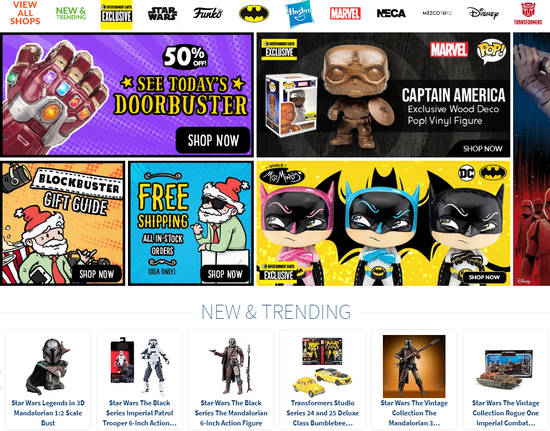Shop Now on Captain America Pop banner
This screenshot has width=550, height=431.
483,149
